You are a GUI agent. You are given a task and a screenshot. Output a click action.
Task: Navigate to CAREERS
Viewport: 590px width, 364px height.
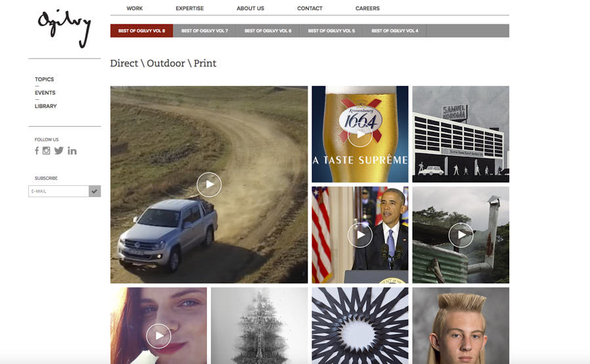click(367, 9)
